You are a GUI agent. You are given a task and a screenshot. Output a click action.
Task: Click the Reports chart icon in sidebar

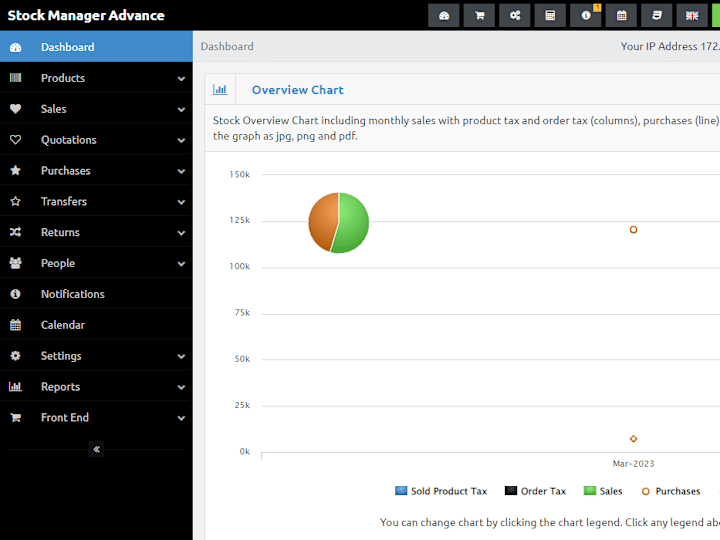(x=15, y=386)
